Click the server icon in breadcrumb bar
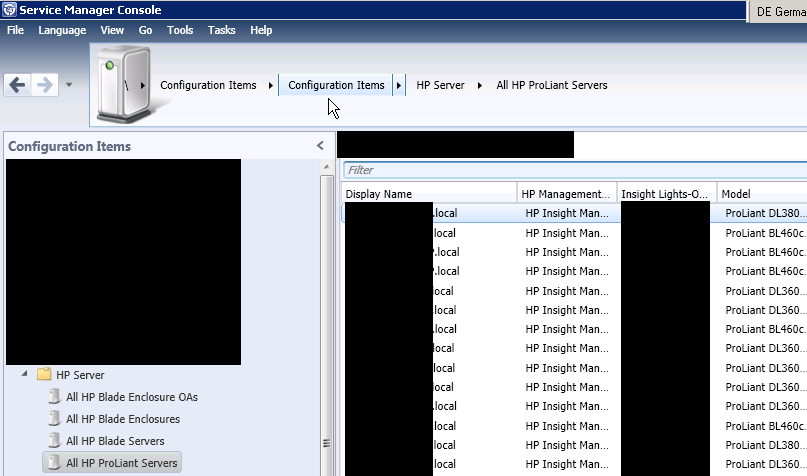 point(117,83)
